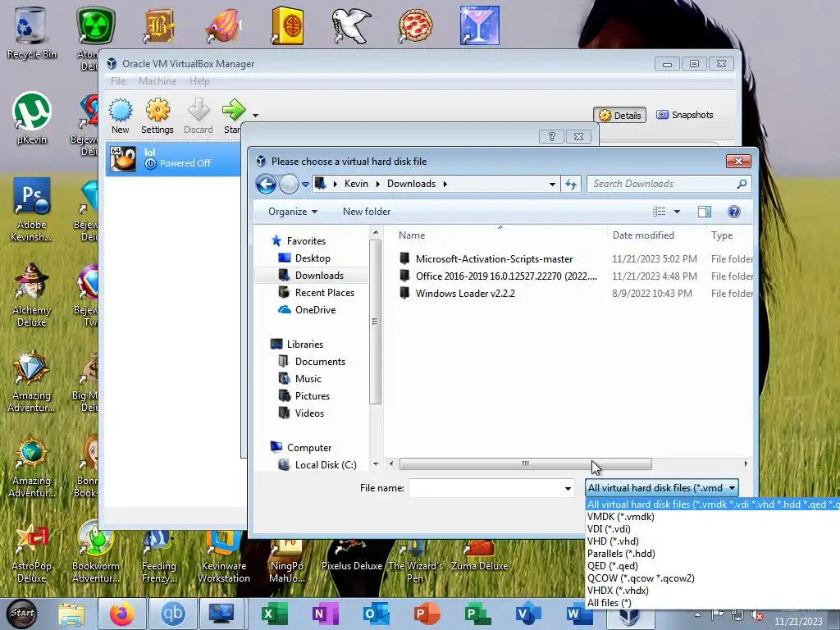Click the New machine icon in VirtualBox
Viewport: 840px width, 630px height.
(121, 111)
